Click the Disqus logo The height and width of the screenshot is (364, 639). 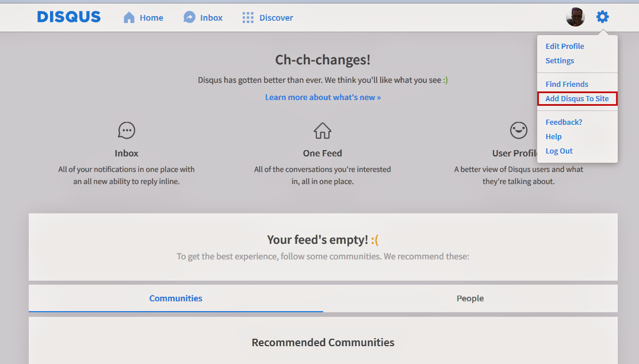[69, 17]
